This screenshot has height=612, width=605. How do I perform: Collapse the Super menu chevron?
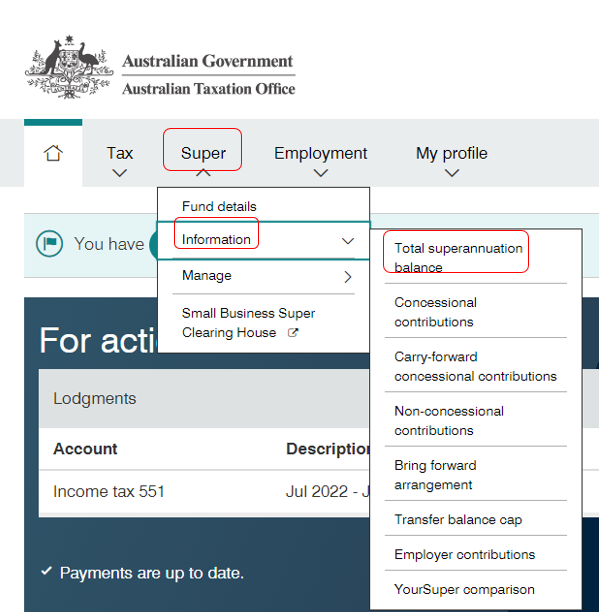[x=203, y=173]
